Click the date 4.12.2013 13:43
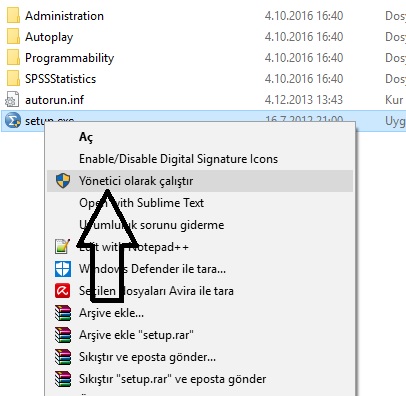 [304, 100]
